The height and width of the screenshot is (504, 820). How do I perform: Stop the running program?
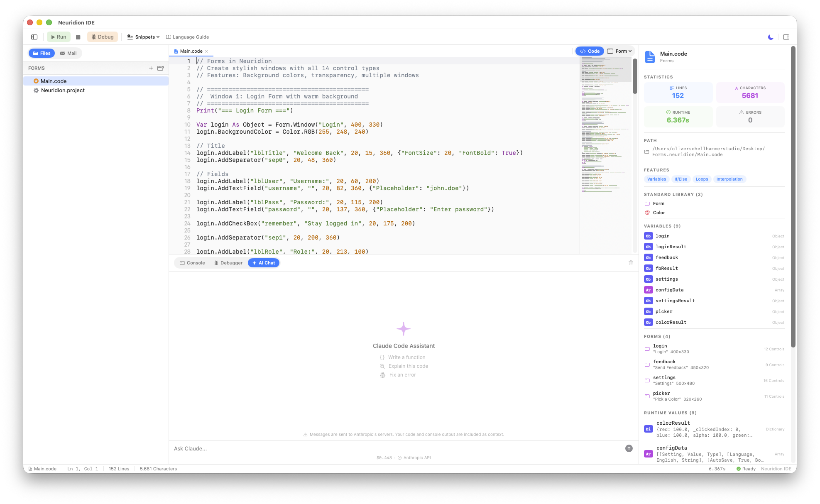coord(78,37)
